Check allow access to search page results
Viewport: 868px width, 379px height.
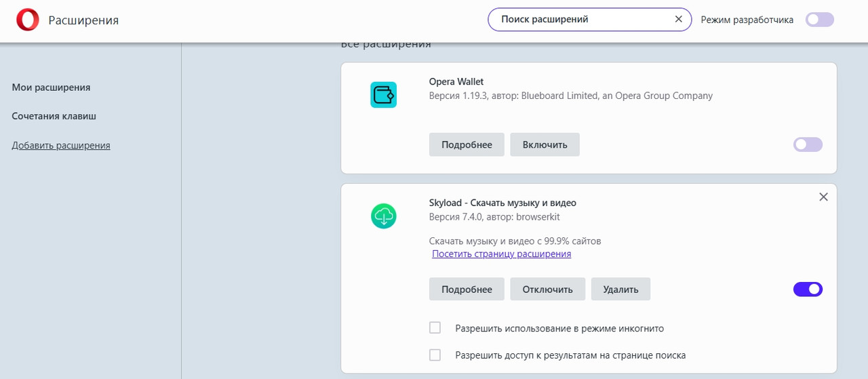tap(435, 355)
